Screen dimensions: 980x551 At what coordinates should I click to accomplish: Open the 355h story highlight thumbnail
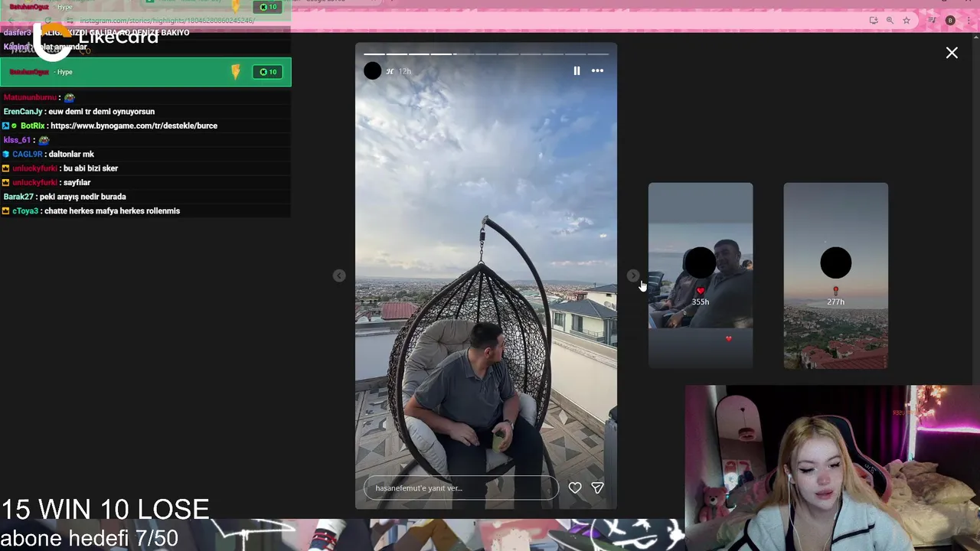pyautogui.click(x=701, y=275)
